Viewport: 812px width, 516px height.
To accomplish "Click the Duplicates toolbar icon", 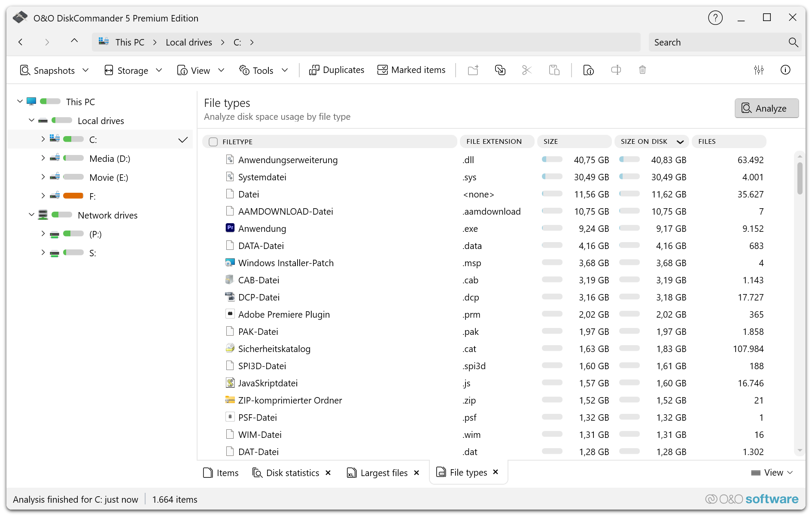I will pos(336,70).
